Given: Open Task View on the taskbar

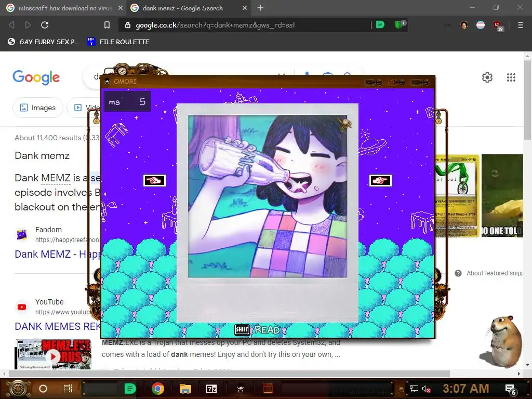Looking at the screenshot, I should pos(68,389).
